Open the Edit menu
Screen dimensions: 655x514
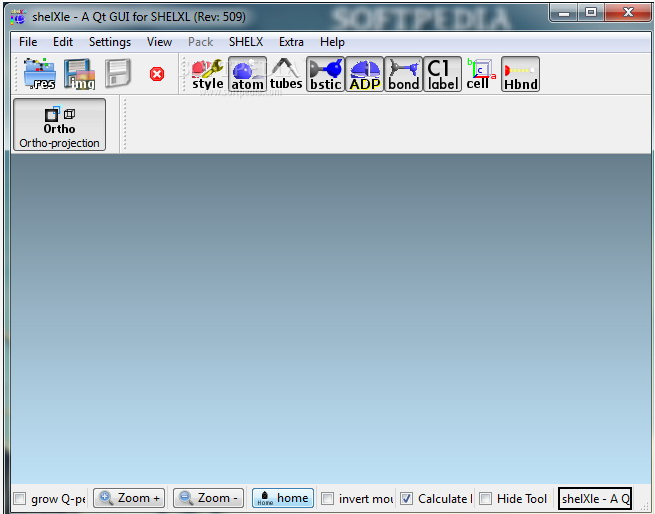[63, 42]
